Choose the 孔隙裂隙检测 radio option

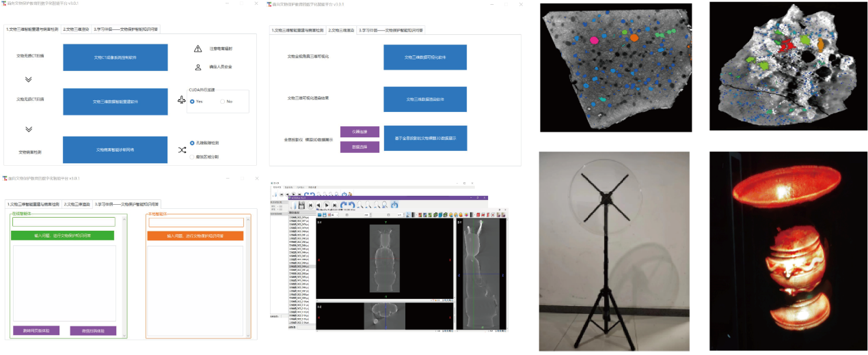193,143
